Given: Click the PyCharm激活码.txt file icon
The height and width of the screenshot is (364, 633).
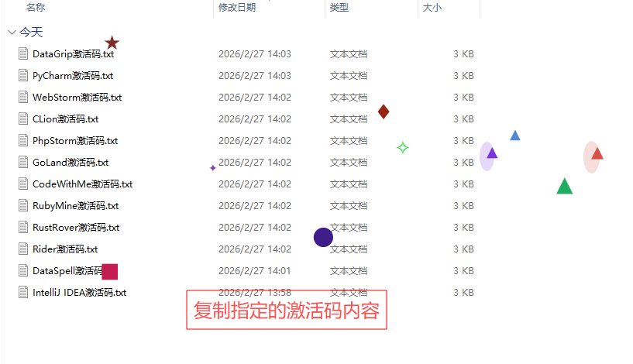Looking at the screenshot, I should [23, 75].
